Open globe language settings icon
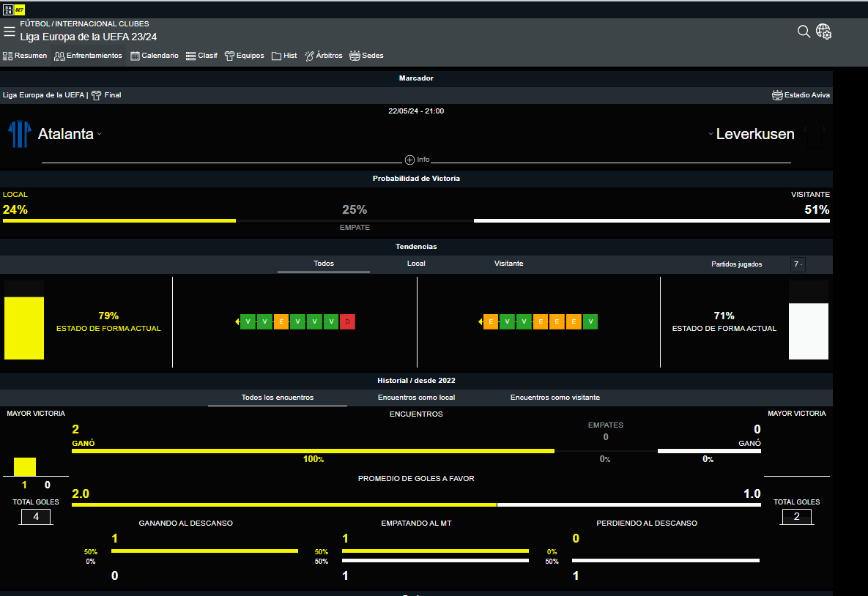Screen dimensions: 868x596 coord(824,31)
